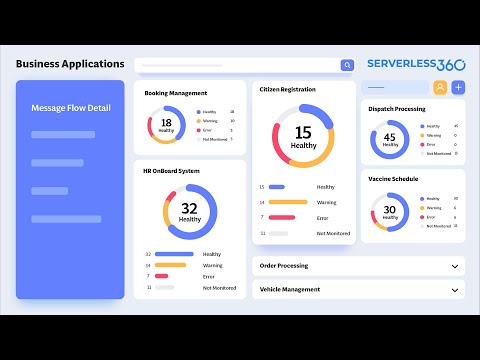Click the Serverless360 logo
The height and width of the screenshot is (360, 480).
[x=416, y=64]
